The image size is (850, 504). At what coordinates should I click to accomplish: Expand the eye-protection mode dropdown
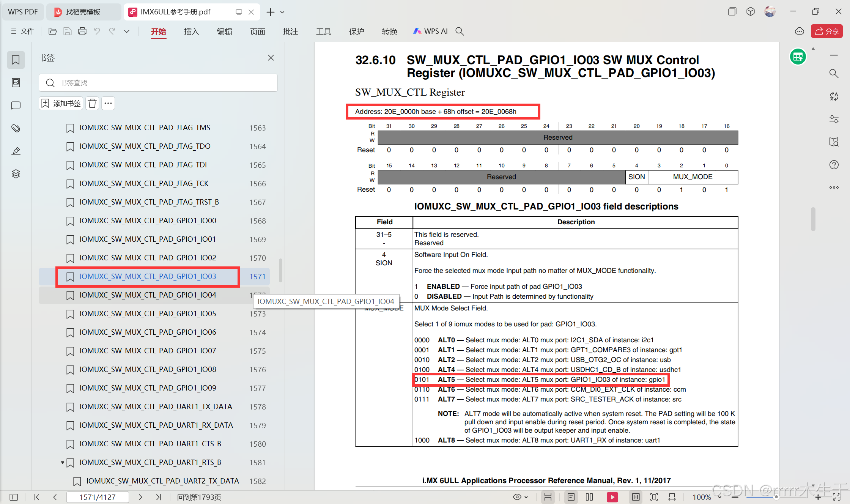[526, 497]
